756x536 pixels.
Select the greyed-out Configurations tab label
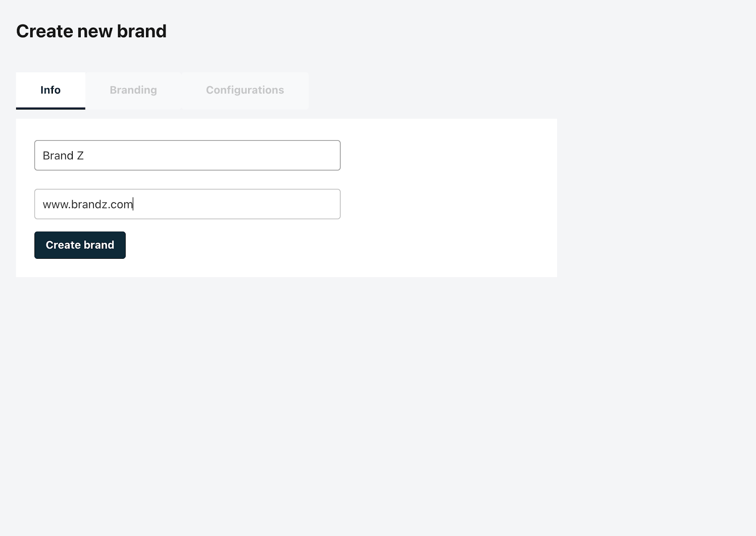tap(245, 90)
